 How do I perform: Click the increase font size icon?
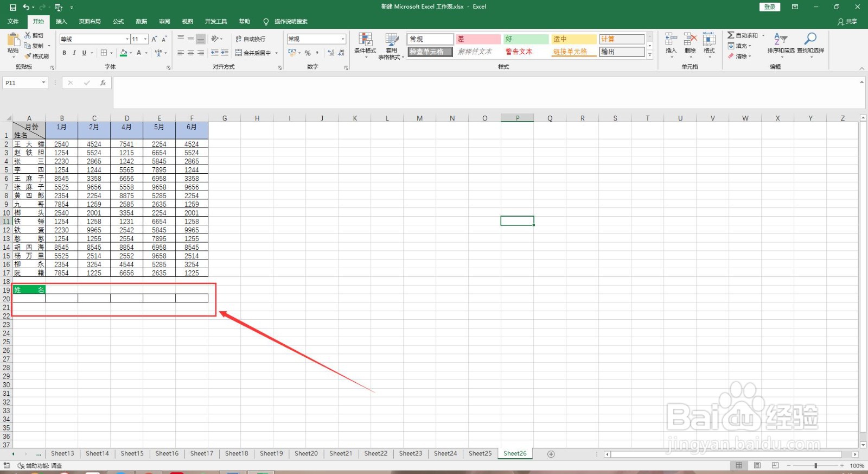click(x=154, y=39)
